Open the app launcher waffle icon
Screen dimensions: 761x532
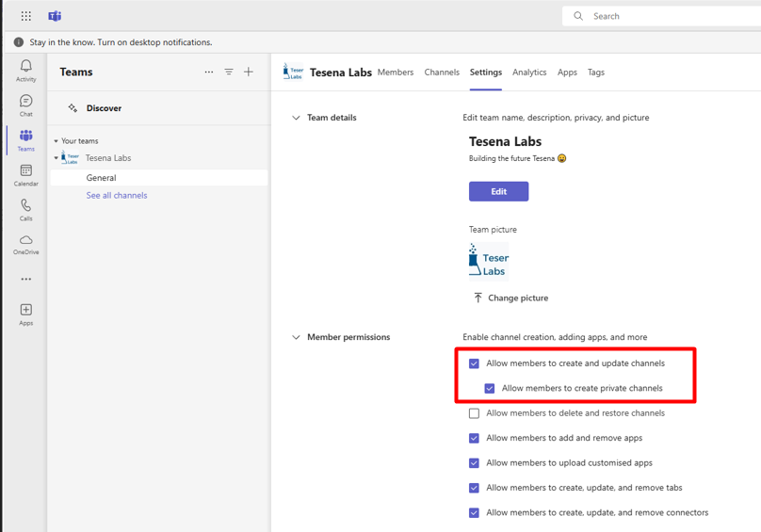26,16
